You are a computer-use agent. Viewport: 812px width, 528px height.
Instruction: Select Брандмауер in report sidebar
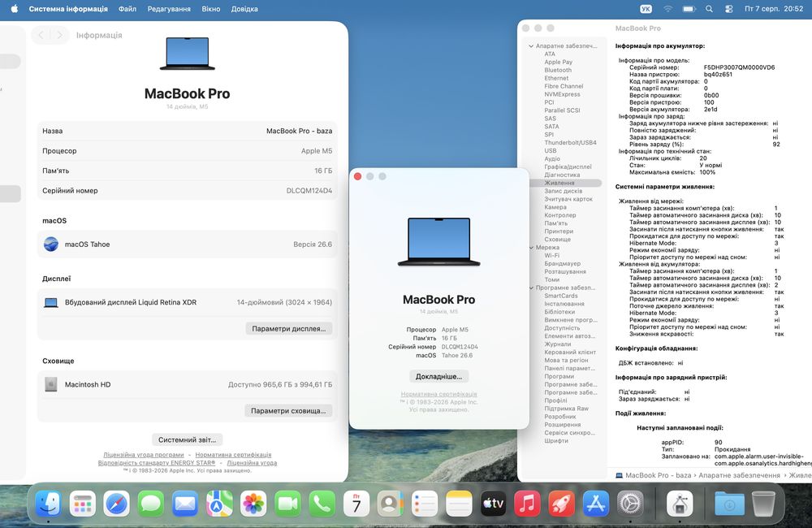click(562, 264)
